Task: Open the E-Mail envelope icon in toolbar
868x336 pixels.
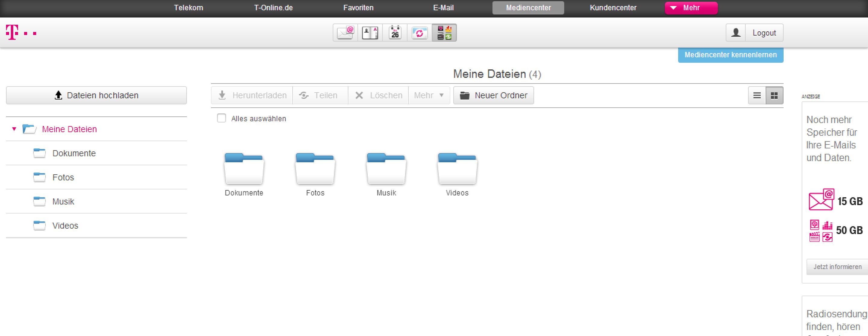Action: 345,33
